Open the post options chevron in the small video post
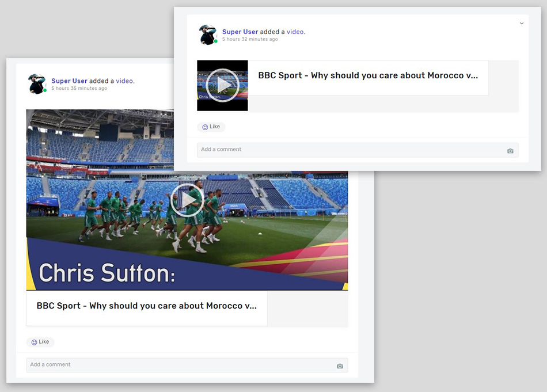This screenshot has height=392, width=547. pos(522,24)
